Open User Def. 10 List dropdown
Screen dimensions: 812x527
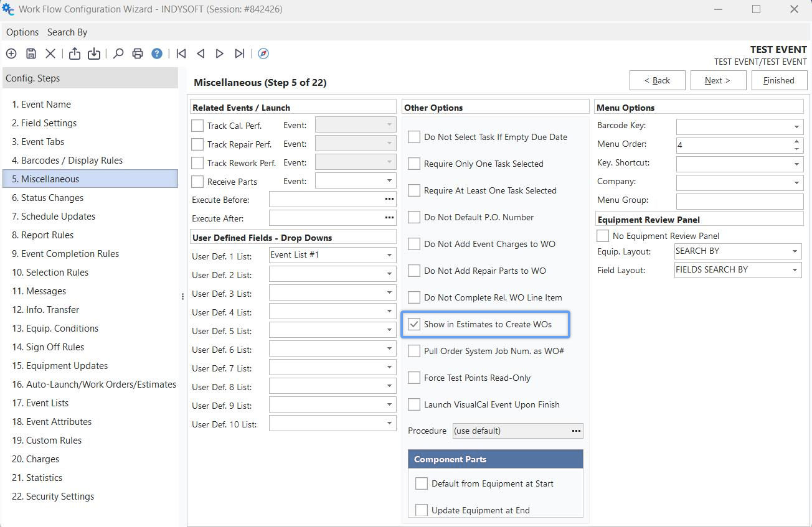tap(389, 423)
